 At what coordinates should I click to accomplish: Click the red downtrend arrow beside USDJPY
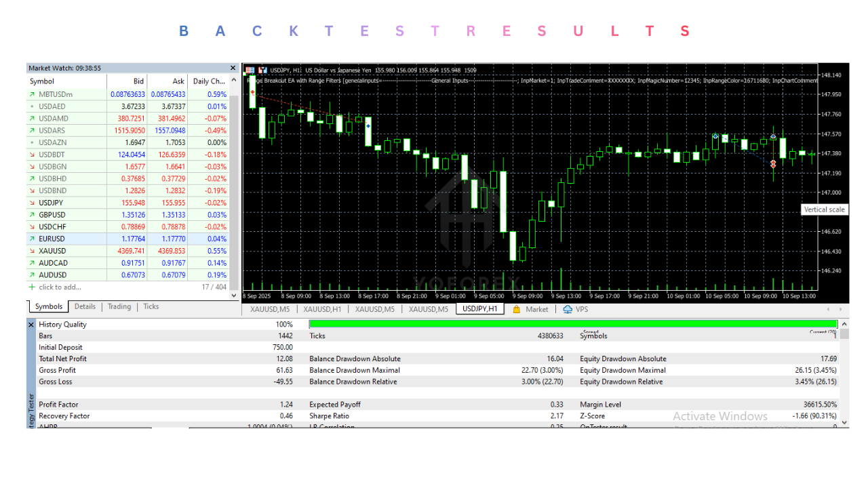point(31,203)
